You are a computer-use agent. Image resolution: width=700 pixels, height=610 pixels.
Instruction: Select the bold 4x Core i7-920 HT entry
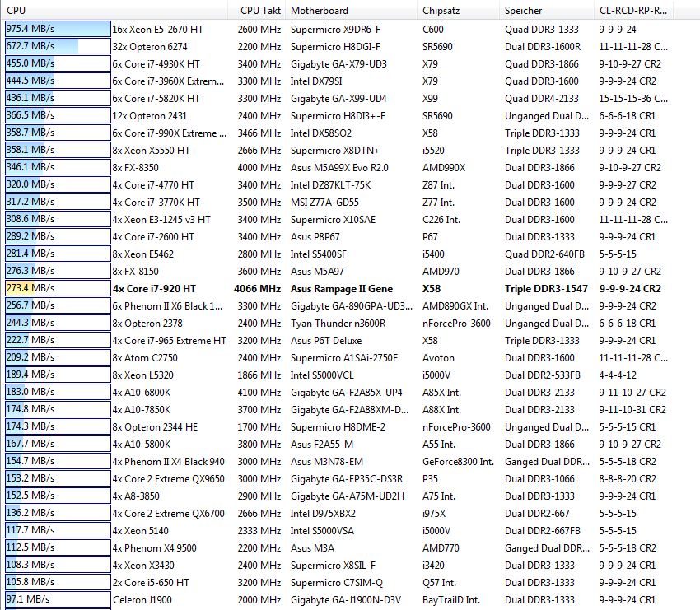click(x=154, y=289)
